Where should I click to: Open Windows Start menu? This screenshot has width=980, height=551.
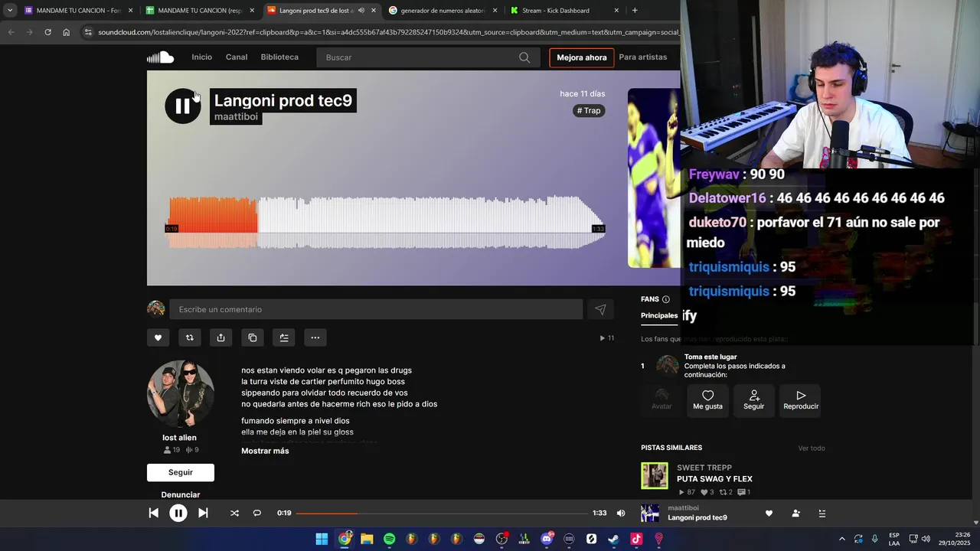322,539
